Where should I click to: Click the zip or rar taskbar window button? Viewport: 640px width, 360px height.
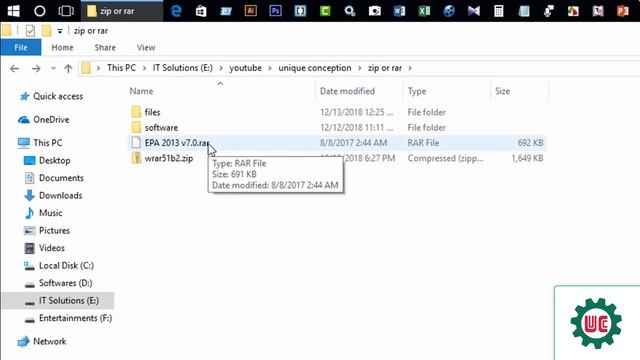coord(122,11)
